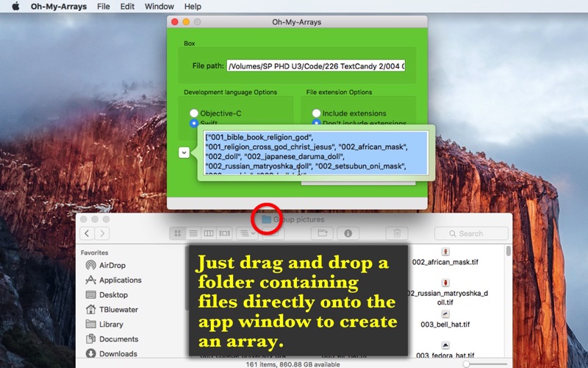Click the Finder trash toolbar icon

(x=397, y=233)
